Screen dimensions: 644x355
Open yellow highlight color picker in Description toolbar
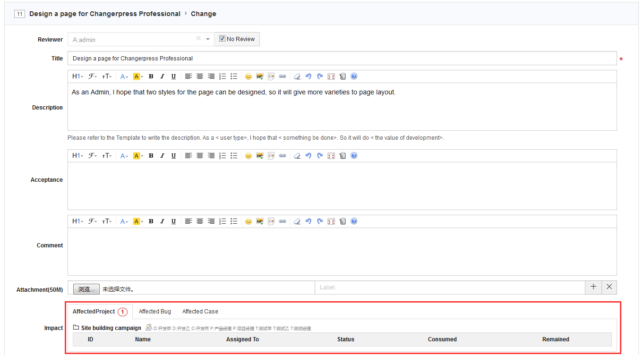pyautogui.click(x=137, y=76)
